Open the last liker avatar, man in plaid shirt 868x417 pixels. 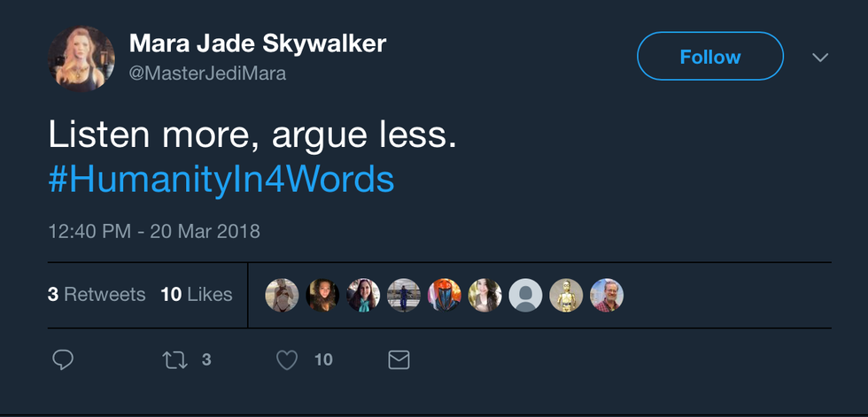(607, 295)
